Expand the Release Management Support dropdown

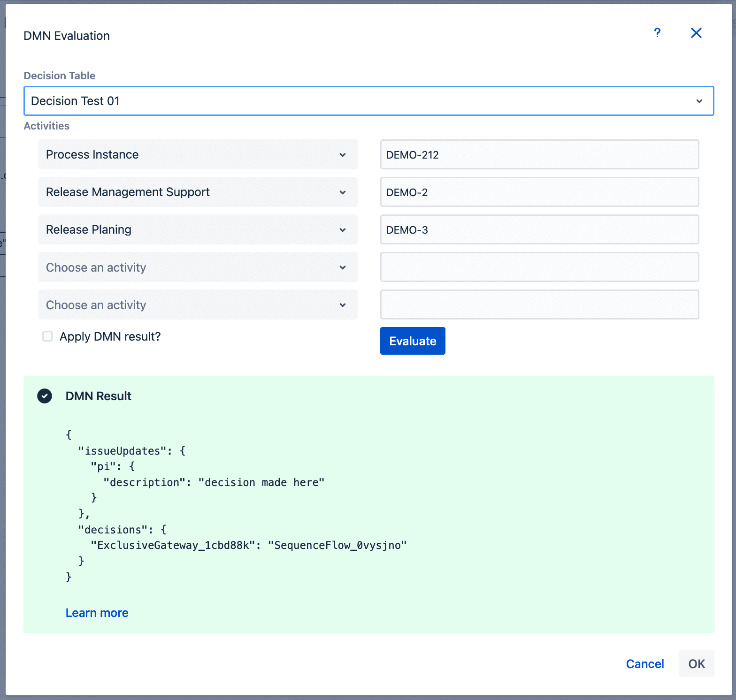198,192
